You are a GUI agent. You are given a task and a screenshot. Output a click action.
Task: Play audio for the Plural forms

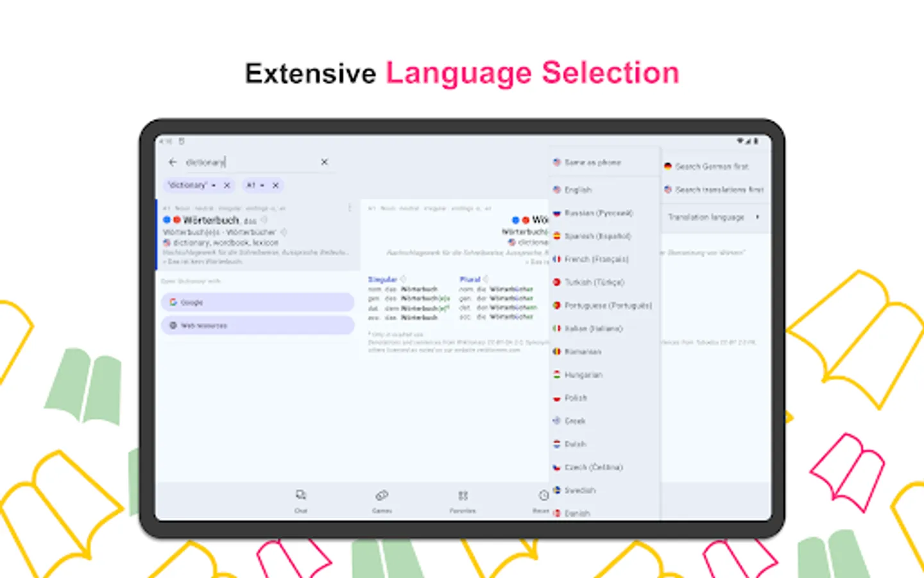(486, 279)
